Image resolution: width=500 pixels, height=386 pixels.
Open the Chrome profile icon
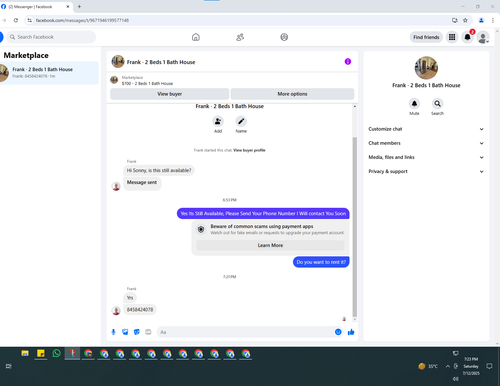coord(481,20)
